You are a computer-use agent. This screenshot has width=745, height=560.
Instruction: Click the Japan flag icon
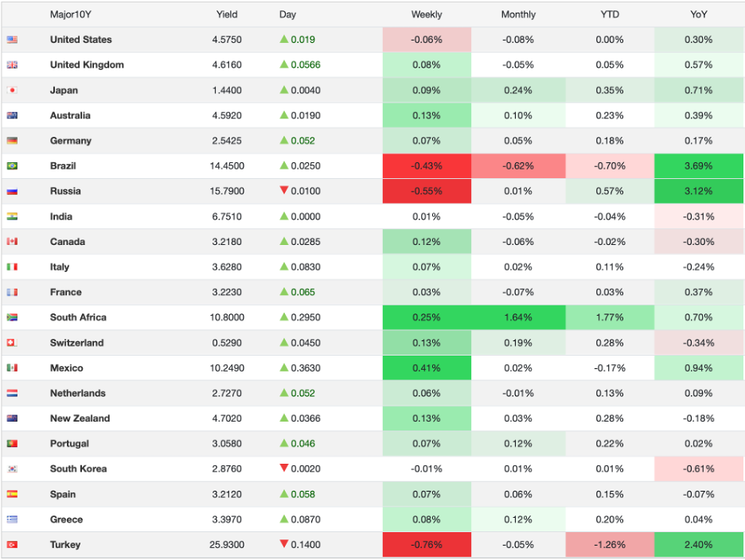(12, 91)
